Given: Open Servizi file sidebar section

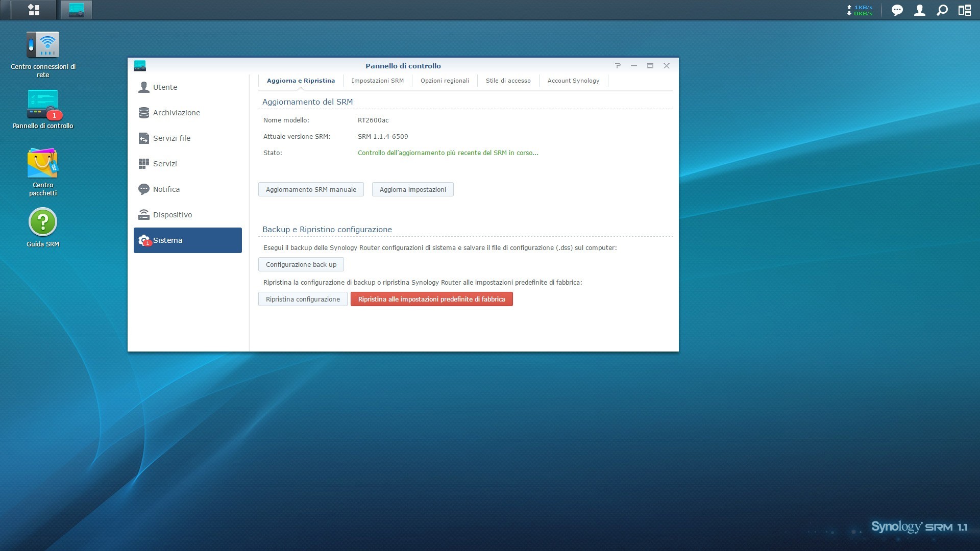Looking at the screenshot, I should [171, 138].
